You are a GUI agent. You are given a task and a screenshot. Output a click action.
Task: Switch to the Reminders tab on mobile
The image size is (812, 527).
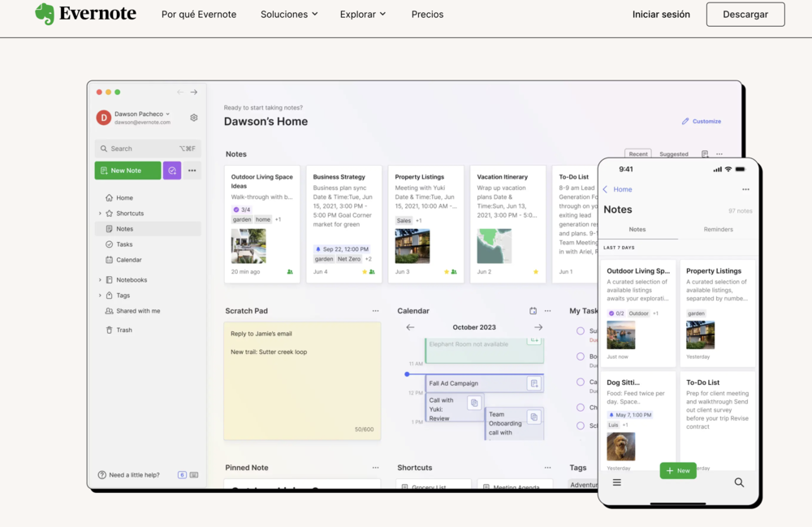[718, 230]
